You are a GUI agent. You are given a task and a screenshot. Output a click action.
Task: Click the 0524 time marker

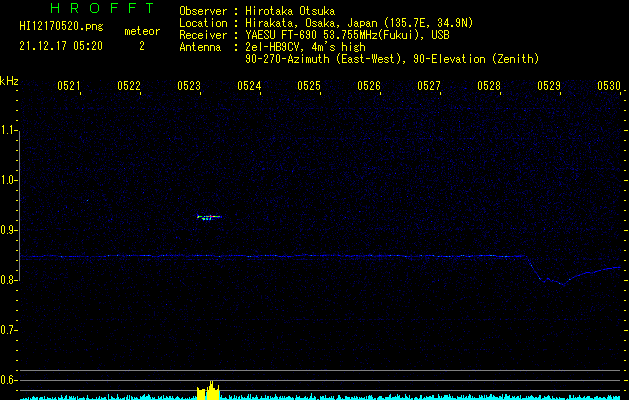tap(249, 85)
